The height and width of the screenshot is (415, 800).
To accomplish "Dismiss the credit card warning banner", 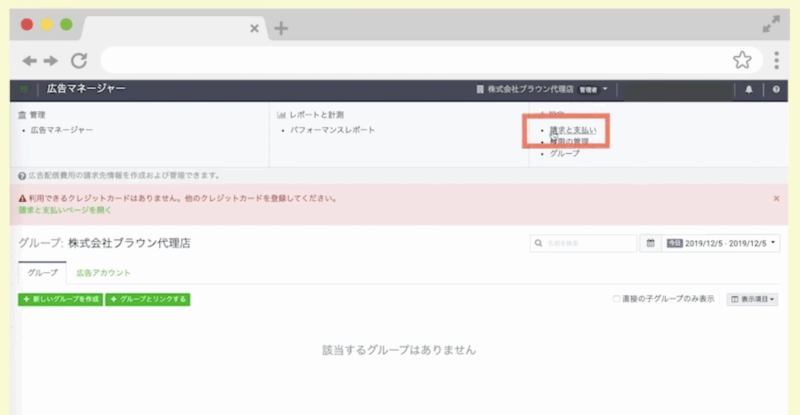I will (x=776, y=198).
